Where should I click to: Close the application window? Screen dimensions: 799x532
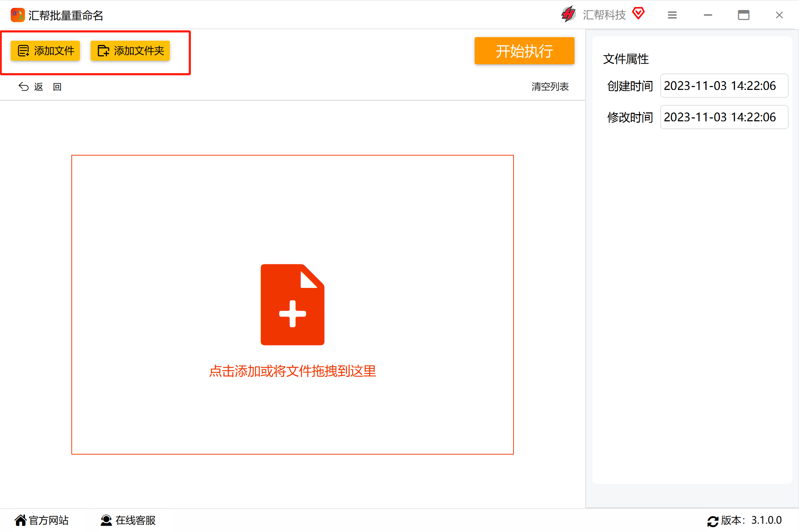point(779,15)
